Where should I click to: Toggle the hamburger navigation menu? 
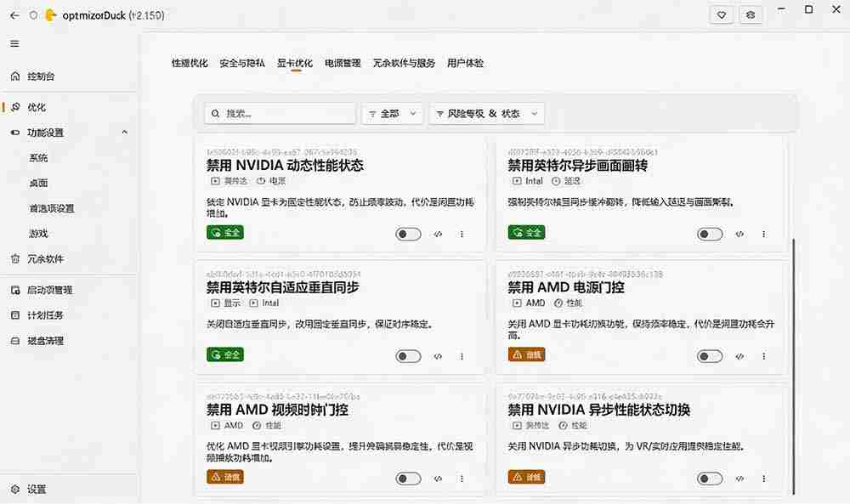14,43
